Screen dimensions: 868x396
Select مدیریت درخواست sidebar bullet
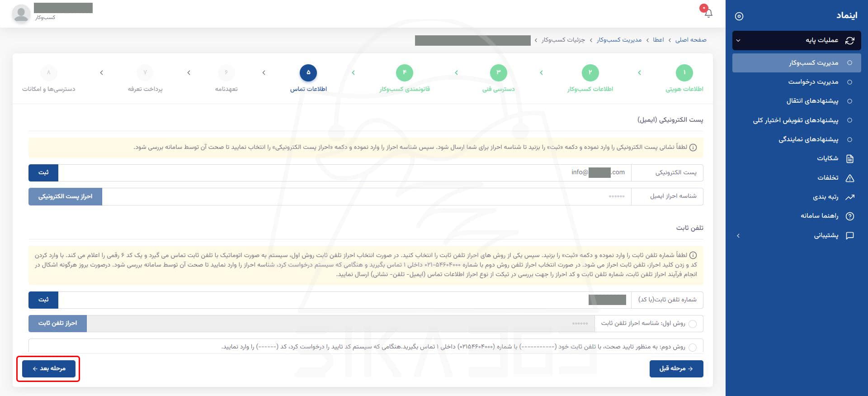click(849, 82)
